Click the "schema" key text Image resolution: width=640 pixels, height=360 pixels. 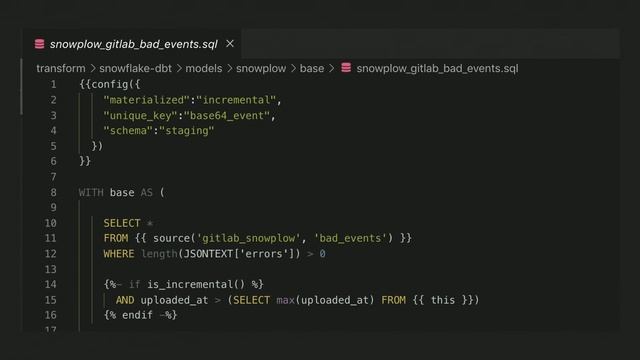coord(128,131)
